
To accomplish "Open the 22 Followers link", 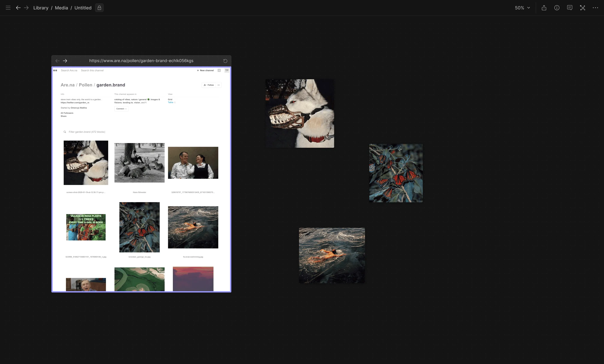I will [67, 113].
